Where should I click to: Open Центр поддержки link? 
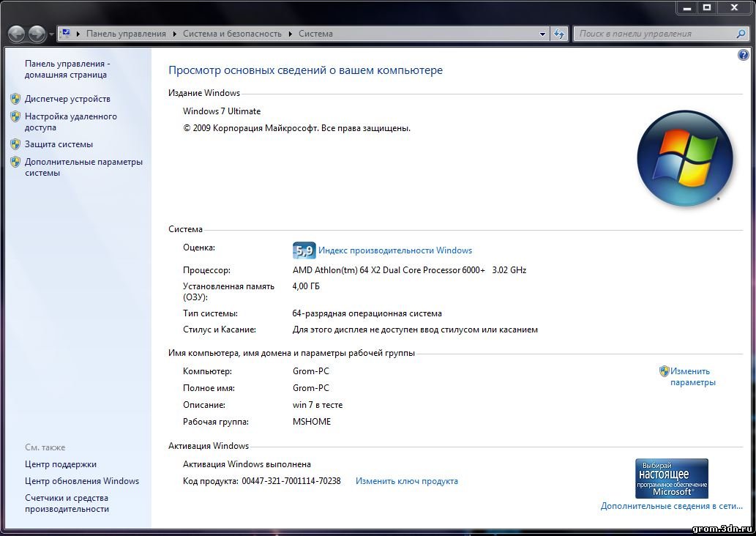[x=61, y=464]
